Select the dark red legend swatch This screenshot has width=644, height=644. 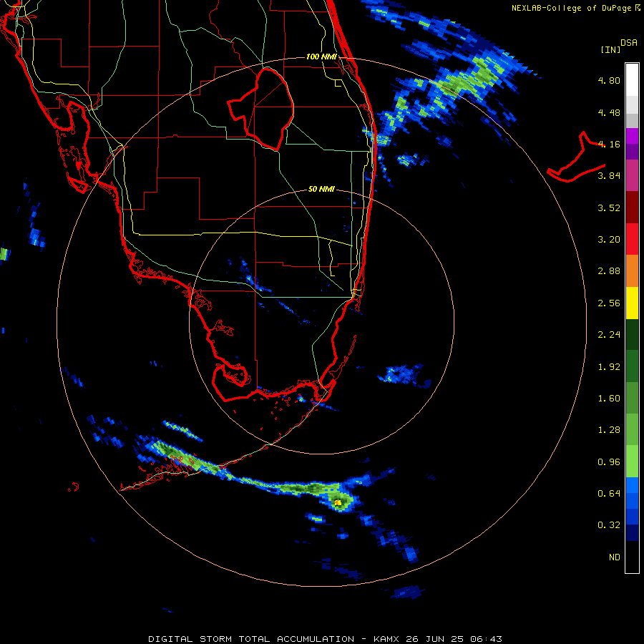(x=632, y=208)
